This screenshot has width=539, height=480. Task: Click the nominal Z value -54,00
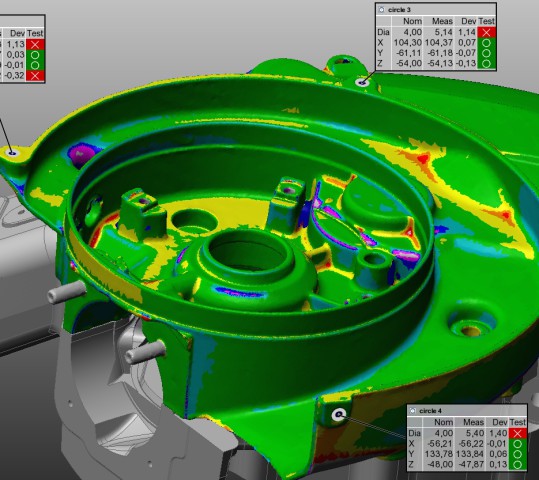click(x=409, y=63)
